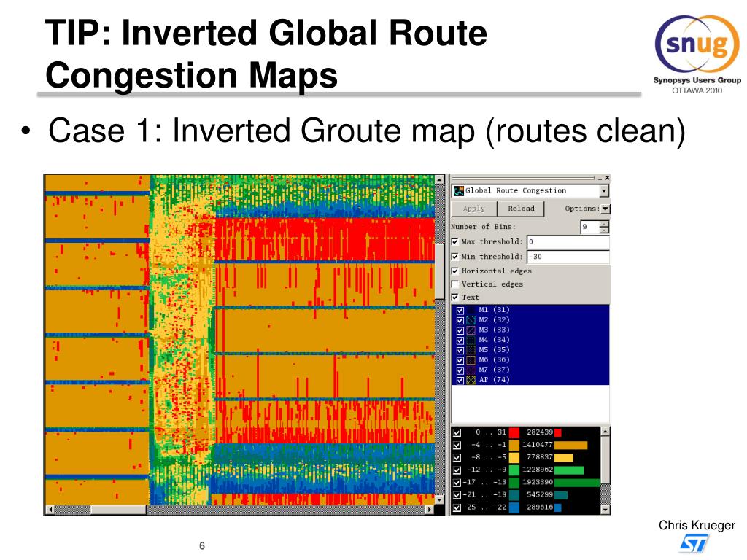Screen dimensions: 747x560
Task: Click the congestion map scroll-down arrow
Action: pyautogui.click(x=439, y=499)
